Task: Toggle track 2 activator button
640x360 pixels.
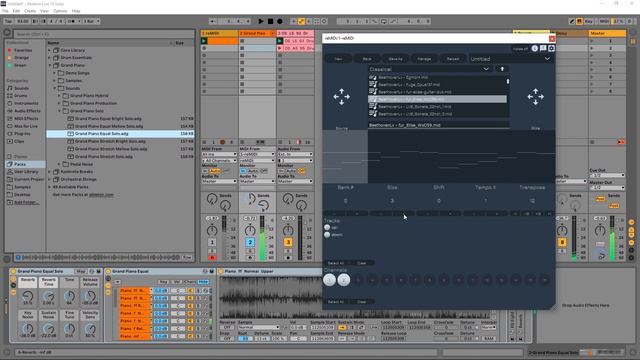Action: 250,242
